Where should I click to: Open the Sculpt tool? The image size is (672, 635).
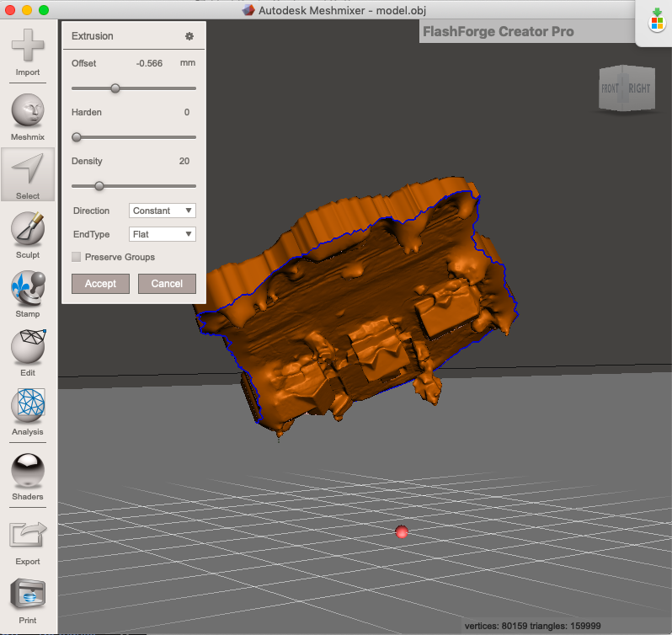point(28,235)
